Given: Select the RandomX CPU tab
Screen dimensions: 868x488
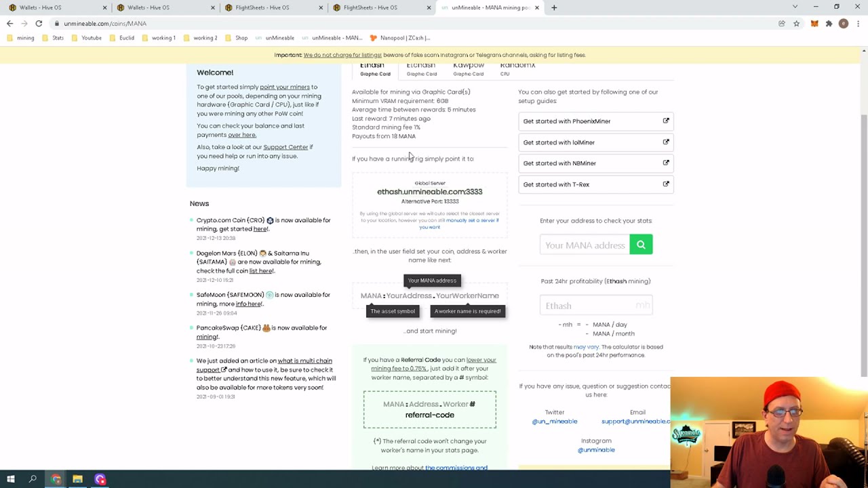Looking at the screenshot, I should (x=517, y=69).
